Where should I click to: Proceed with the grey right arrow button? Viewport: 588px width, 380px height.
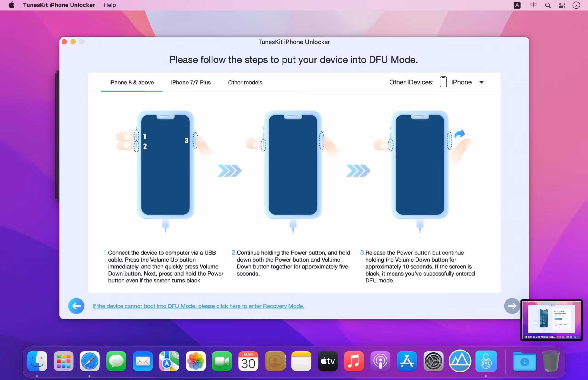pos(512,306)
